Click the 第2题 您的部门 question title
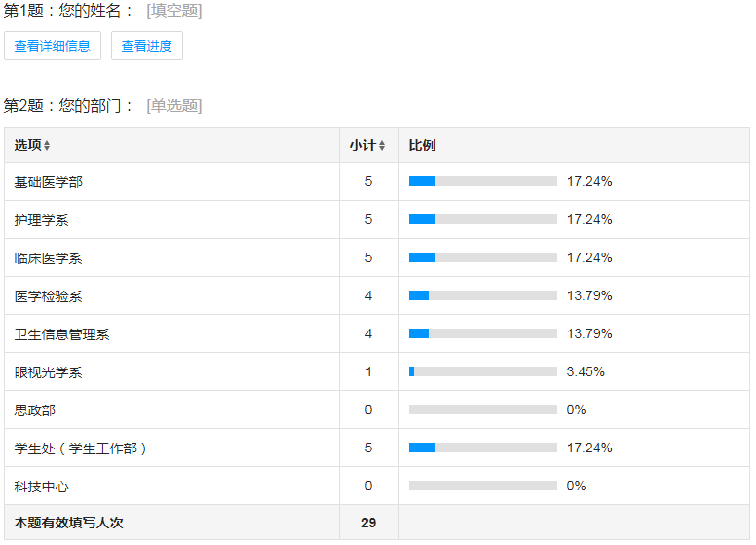 70,105
